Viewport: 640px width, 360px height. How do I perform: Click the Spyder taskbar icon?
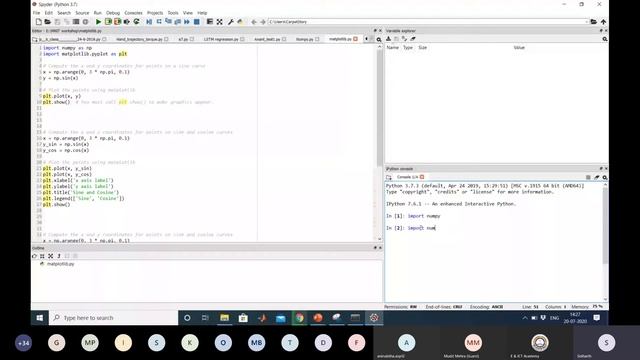point(374,318)
